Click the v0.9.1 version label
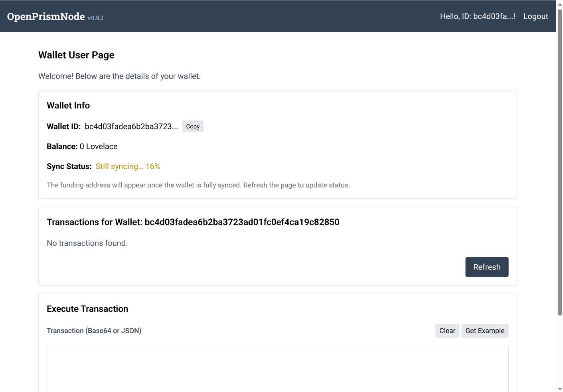Viewport: 563px width, 392px height. [x=95, y=18]
